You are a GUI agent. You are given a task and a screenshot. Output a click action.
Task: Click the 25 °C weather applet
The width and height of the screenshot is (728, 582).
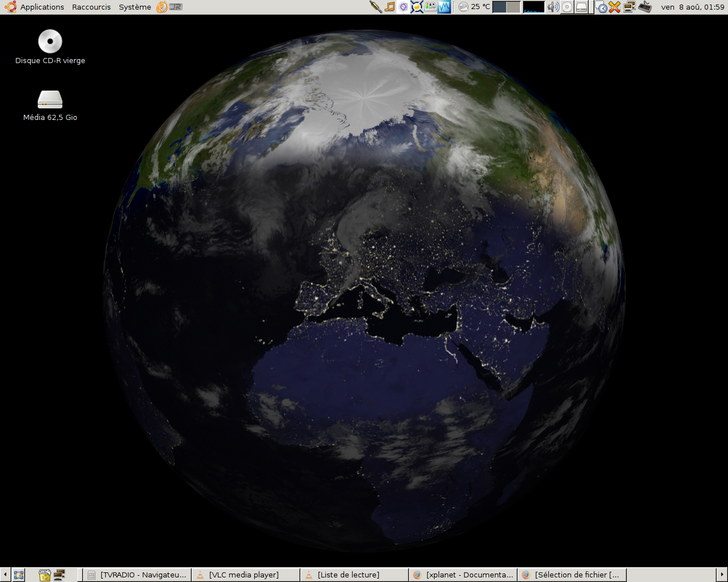coord(474,7)
